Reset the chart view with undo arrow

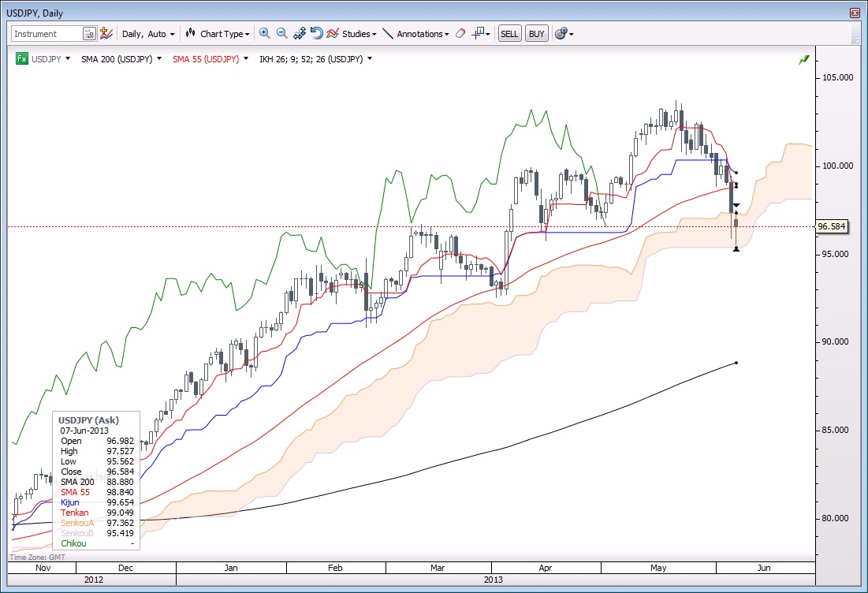(316, 34)
